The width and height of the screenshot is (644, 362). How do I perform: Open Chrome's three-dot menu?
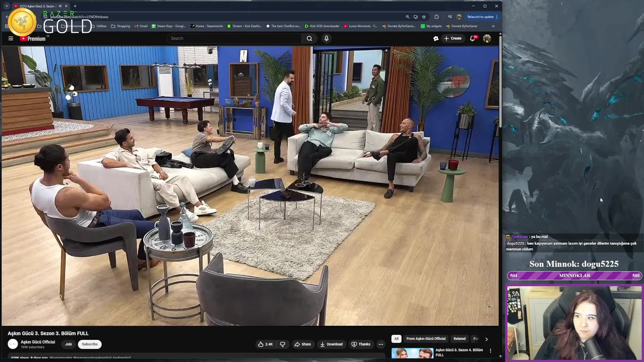point(497,17)
